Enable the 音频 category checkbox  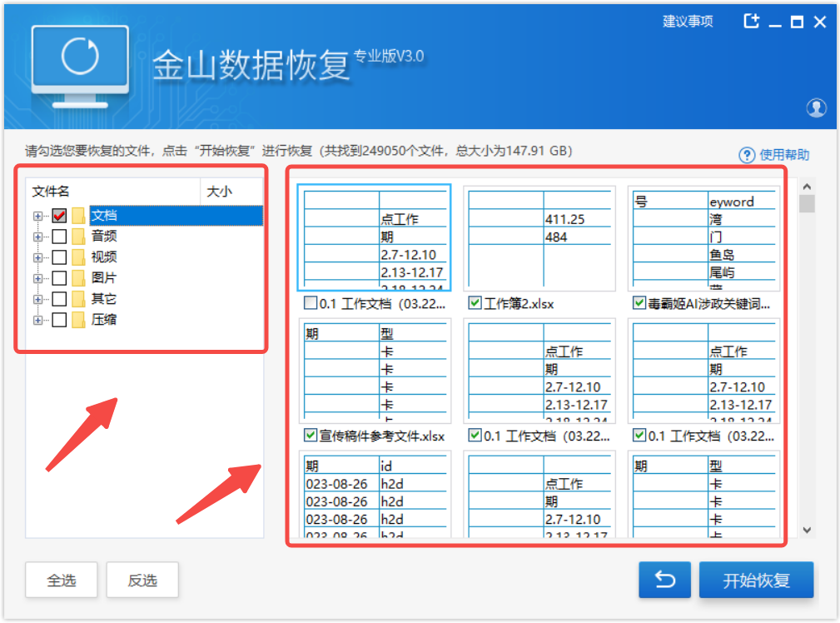point(59,237)
